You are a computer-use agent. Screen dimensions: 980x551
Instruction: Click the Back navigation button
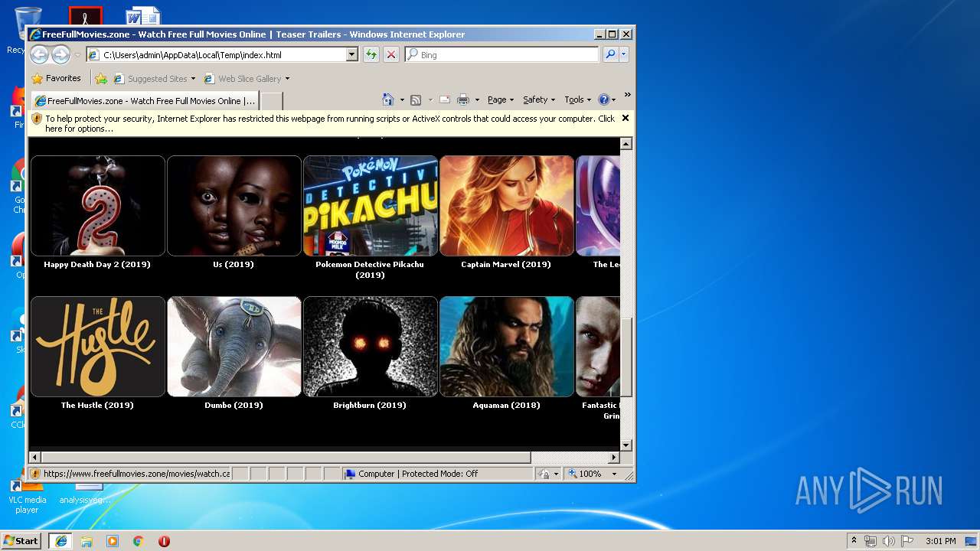(39, 54)
